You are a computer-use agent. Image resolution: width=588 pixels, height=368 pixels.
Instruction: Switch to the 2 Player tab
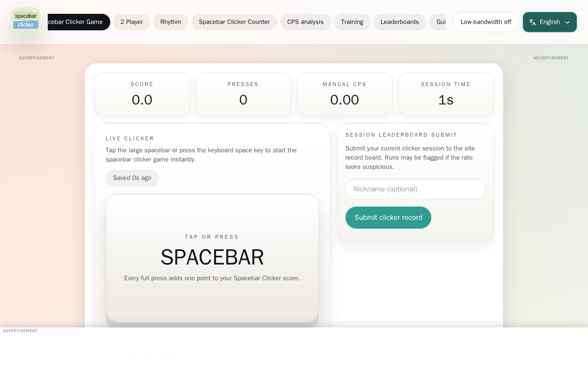pos(131,22)
